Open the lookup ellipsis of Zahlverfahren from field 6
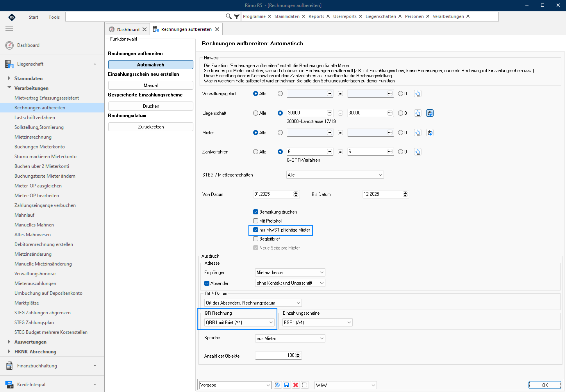 [x=329, y=151]
